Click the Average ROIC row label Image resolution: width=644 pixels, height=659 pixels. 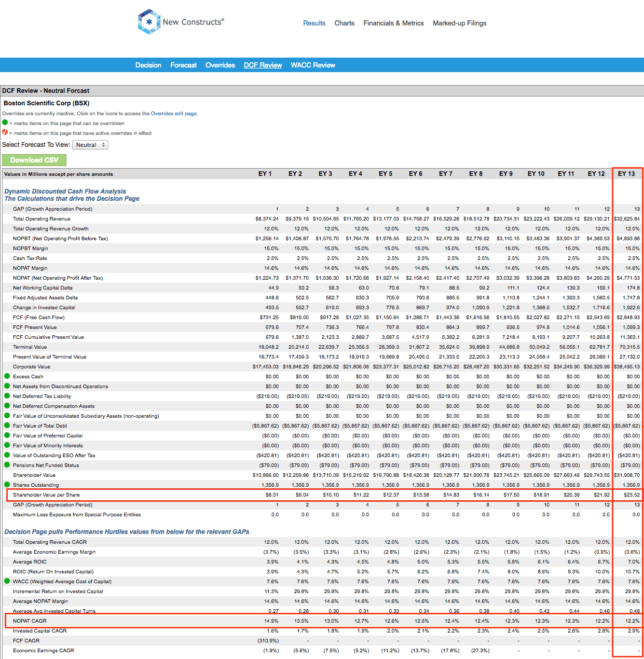point(30,561)
